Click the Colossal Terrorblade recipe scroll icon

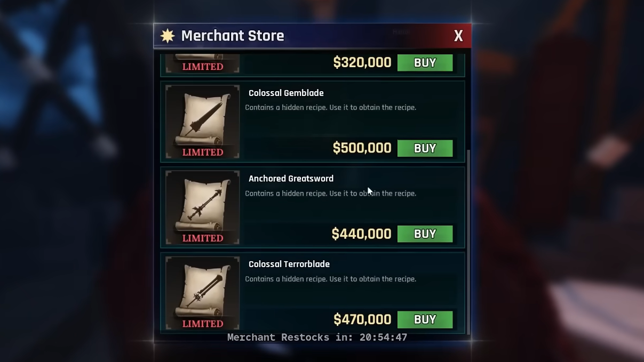coord(202,293)
